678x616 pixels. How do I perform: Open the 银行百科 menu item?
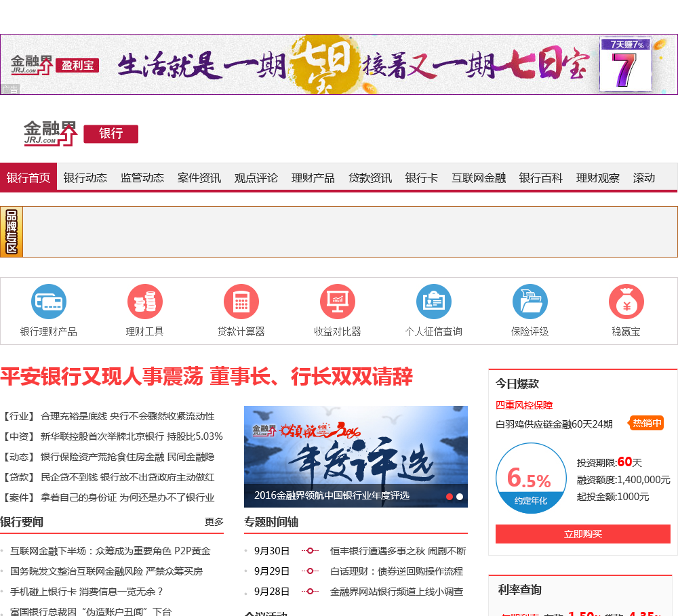[x=541, y=178]
